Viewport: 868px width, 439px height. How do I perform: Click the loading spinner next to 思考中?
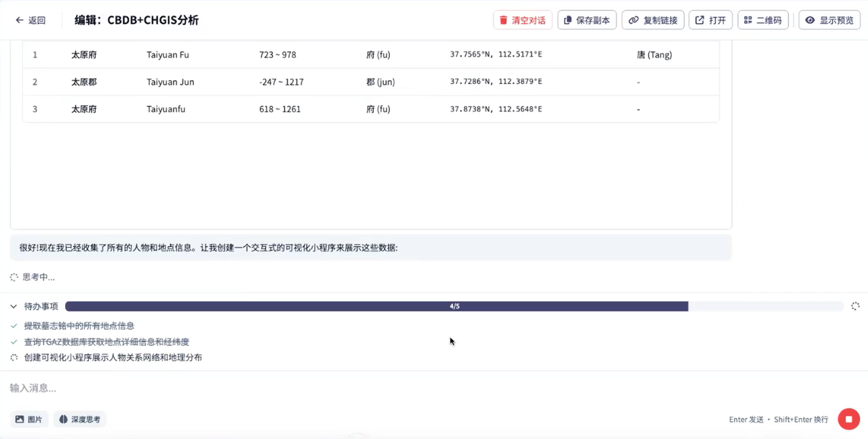(14, 277)
